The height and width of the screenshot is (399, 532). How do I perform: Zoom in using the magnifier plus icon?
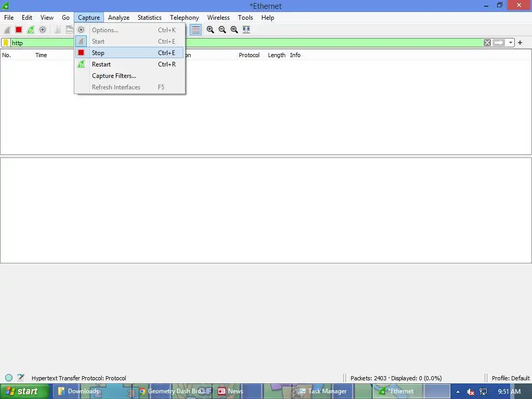[x=210, y=30]
